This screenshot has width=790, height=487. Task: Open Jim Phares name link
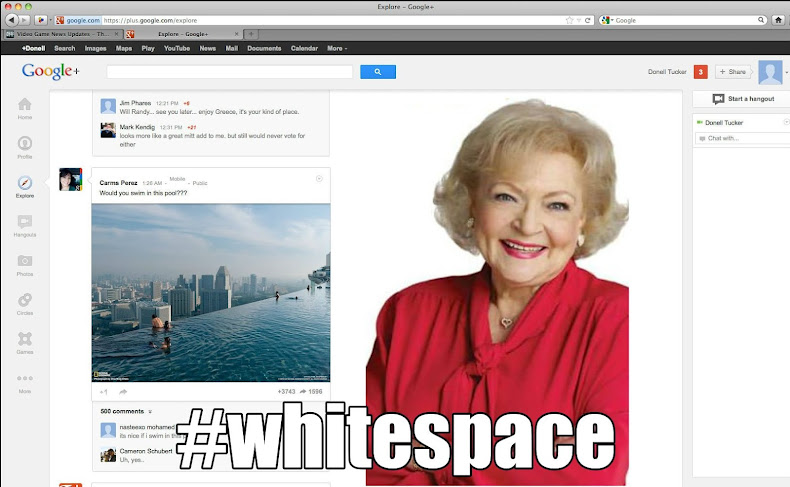(x=135, y=103)
